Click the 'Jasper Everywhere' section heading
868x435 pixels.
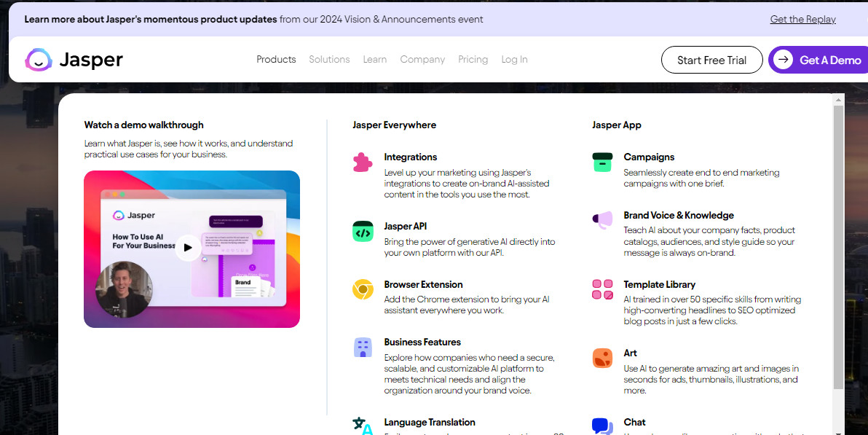pos(394,125)
